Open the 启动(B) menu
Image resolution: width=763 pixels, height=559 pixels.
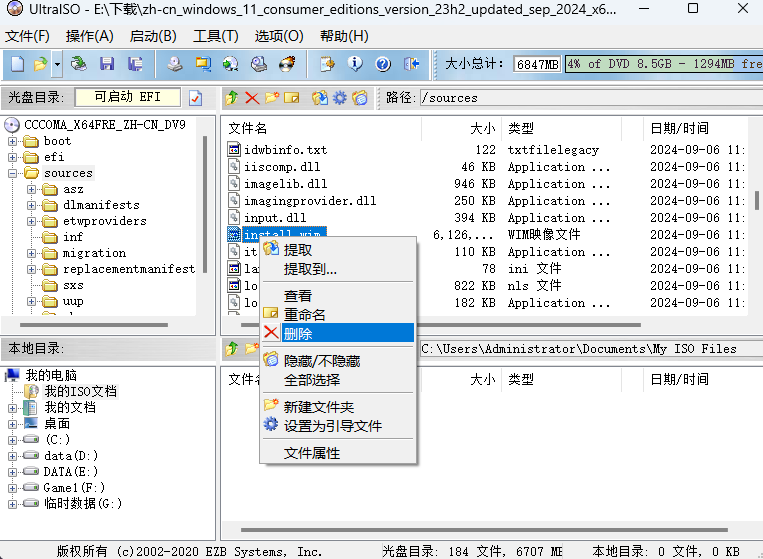coord(153,36)
